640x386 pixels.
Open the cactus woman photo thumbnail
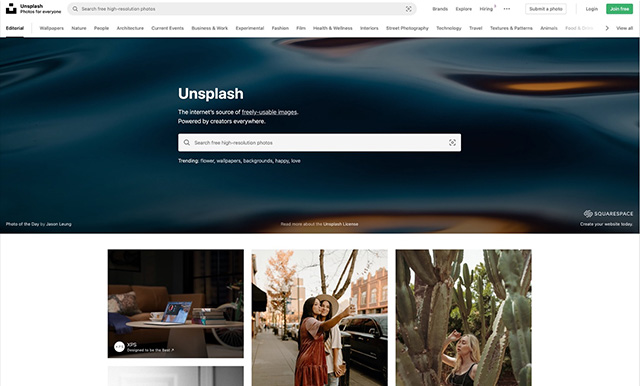[463, 318]
